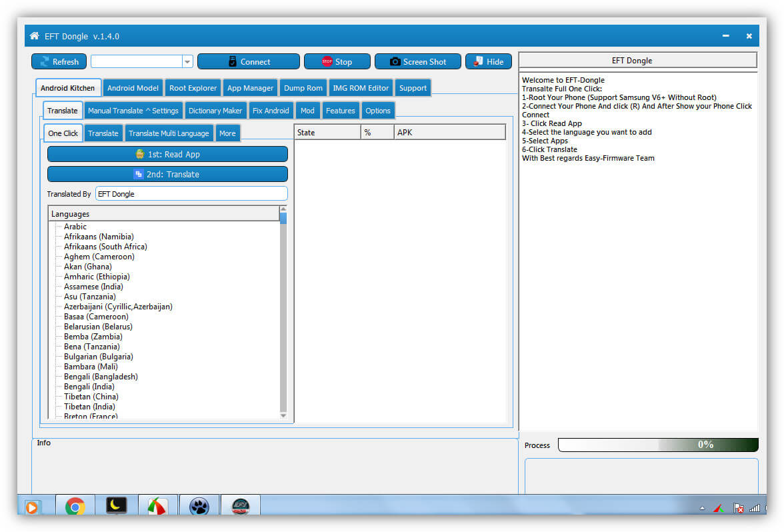Select Assamese (India) language
Screen dimensions: 784x532
pos(93,287)
